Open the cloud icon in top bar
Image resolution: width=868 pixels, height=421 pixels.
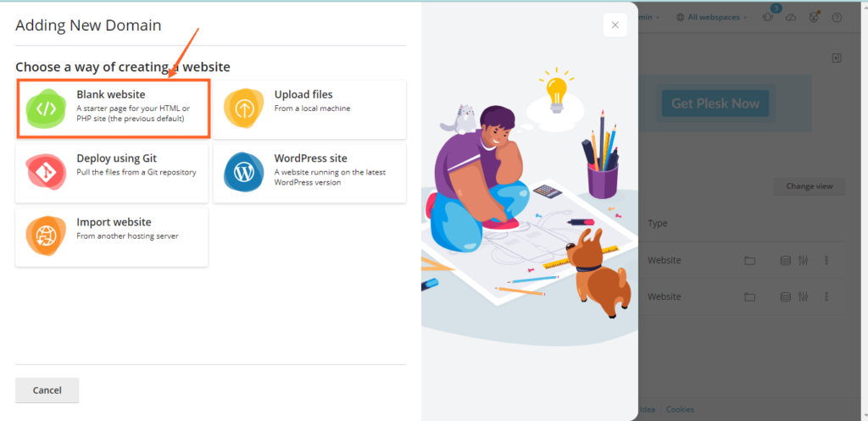click(791, 17)
